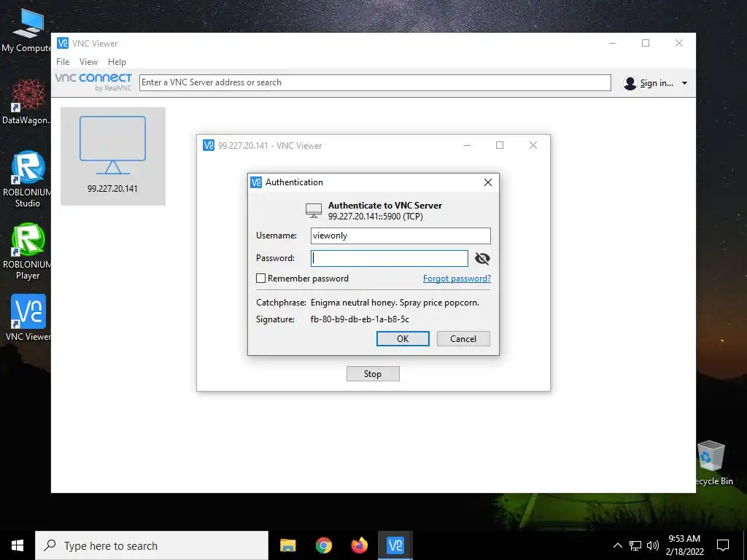The image size is (747, 560).
Task: Click the 99.227.20.141::5900 (TCP) address text
Action: click(x=376, y=217)
